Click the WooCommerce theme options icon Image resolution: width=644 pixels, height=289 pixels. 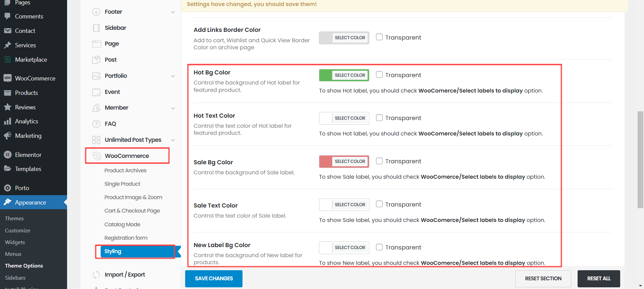point(97,156)
